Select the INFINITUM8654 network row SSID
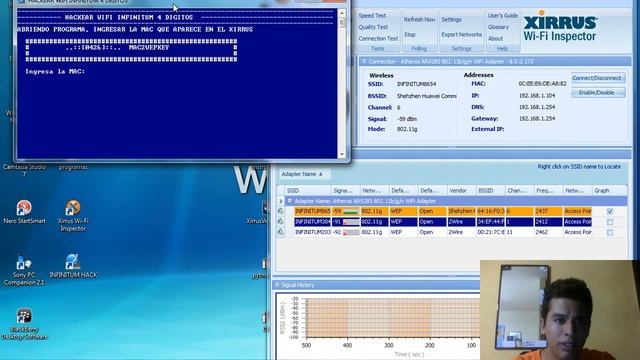Screen dimensions: 640x360 point(312,211)
